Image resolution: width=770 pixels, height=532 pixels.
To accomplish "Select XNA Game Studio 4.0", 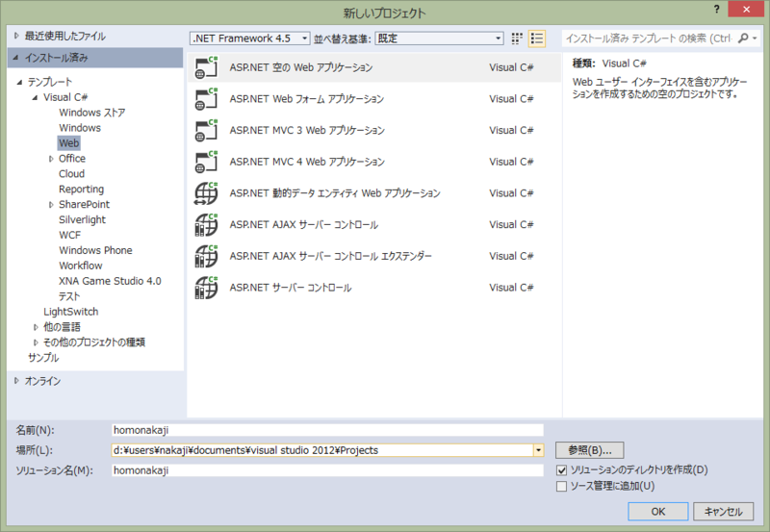I will (x=110, y=281).
